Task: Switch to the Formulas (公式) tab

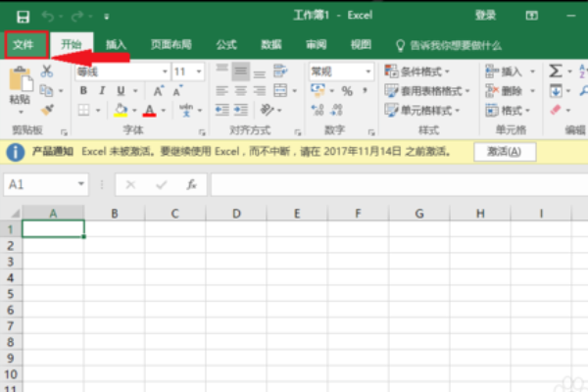Action: [x=226, y=45]
